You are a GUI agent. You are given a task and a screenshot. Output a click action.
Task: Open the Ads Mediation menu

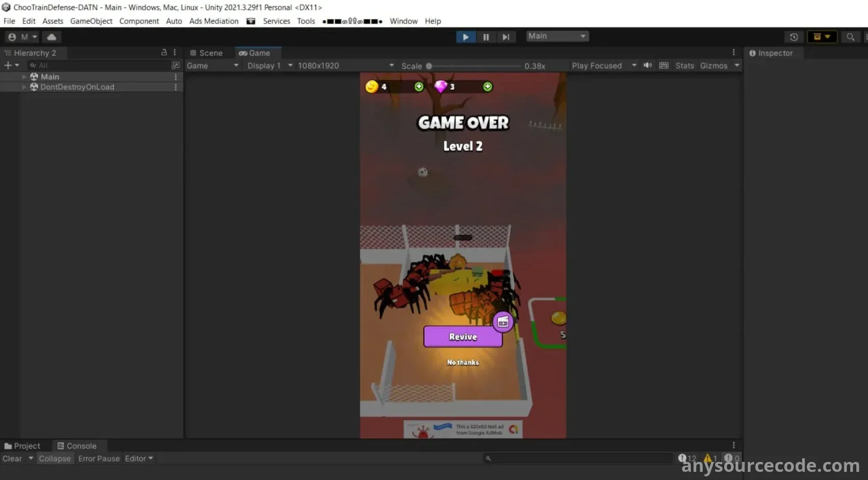click(x=213, y=21)
